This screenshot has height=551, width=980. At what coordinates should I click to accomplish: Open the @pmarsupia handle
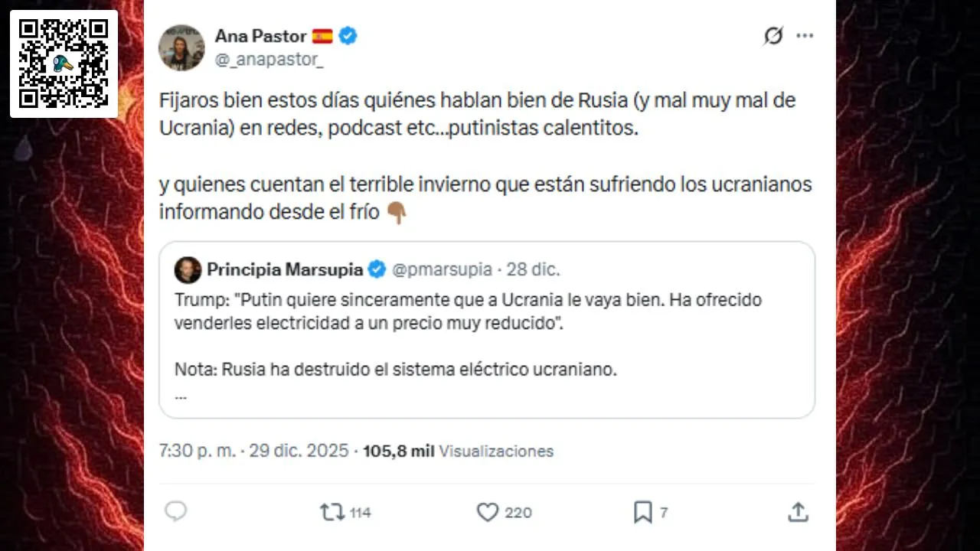[x=442, y=269]
